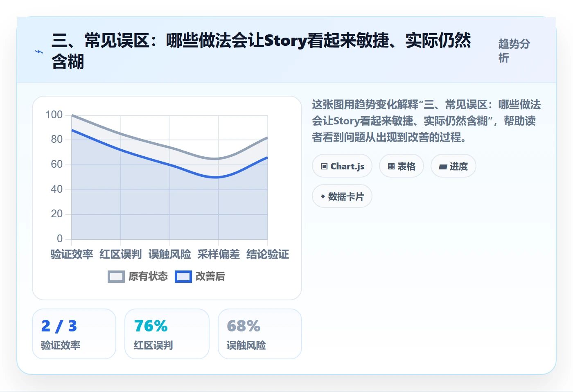
Task: Click the lightning bolt icon beside the title
Action: tap(38, 52)
